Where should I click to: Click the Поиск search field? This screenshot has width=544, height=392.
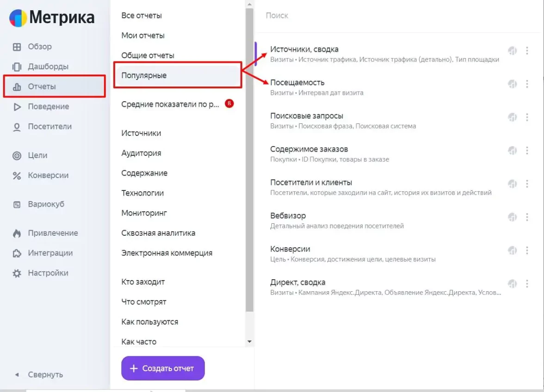370,16
